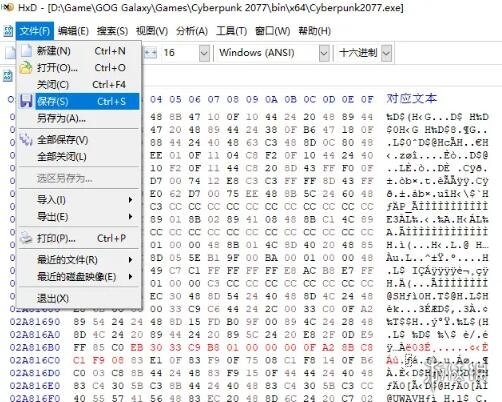Image resolution: width=502 pixels, height=402 pixels.
Task: Choose 全部保存(V) from the menu
Action: pos(79,140)
